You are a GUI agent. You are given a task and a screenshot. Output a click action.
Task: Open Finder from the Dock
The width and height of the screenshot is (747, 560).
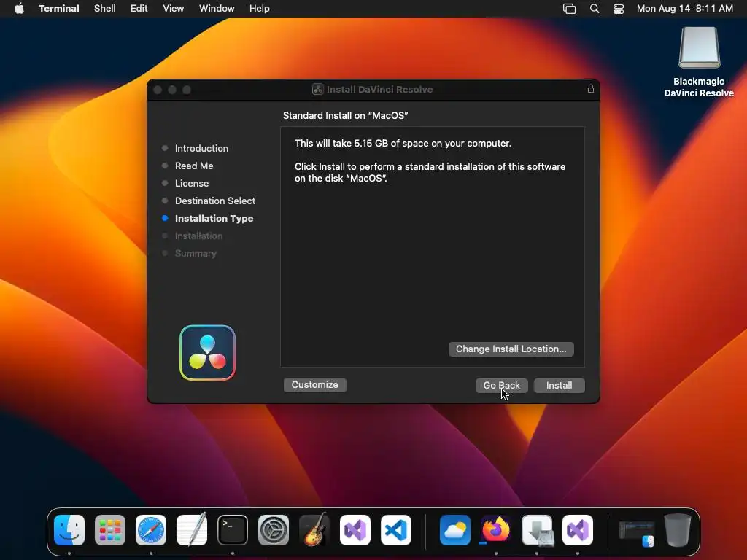pos(69,530)
